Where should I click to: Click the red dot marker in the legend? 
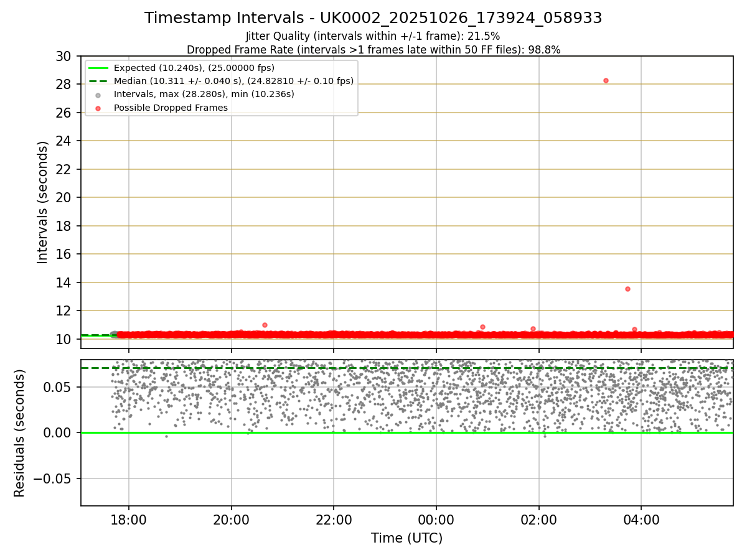pyautogui.click(x=98, y=108)
